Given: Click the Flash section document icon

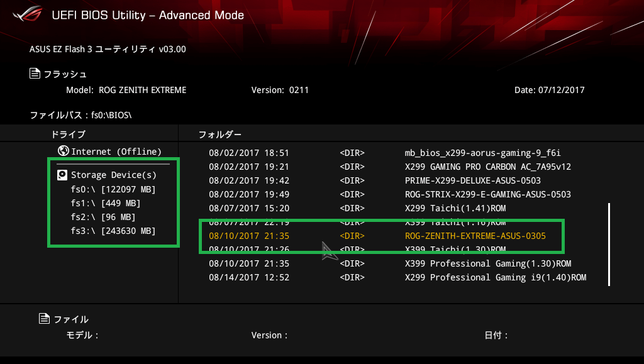Looking at the screenshot, I should pos(35,74).
